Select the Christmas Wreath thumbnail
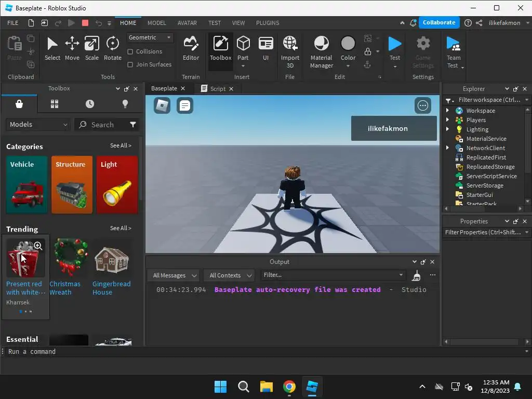Image resolution: width=532 pixels, height=399 pixels. [71, 257]
